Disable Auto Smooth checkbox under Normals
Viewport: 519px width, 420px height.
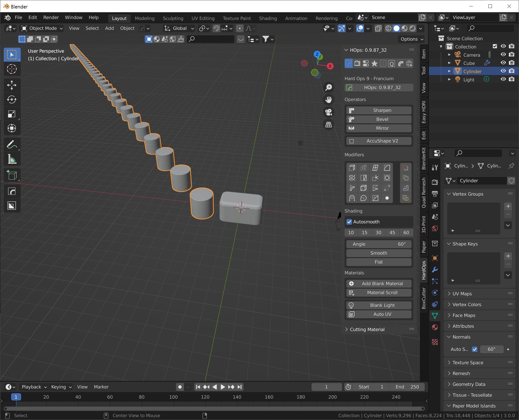(x=475, y=349)
